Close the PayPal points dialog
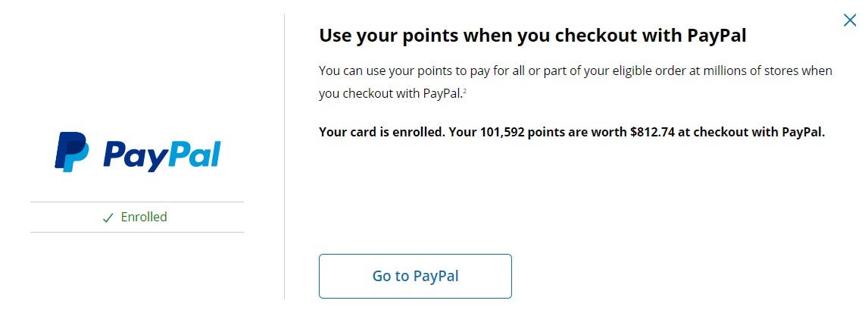Viewport: 868px width, 313px height. pyautogui.click(x=850, y=20)
